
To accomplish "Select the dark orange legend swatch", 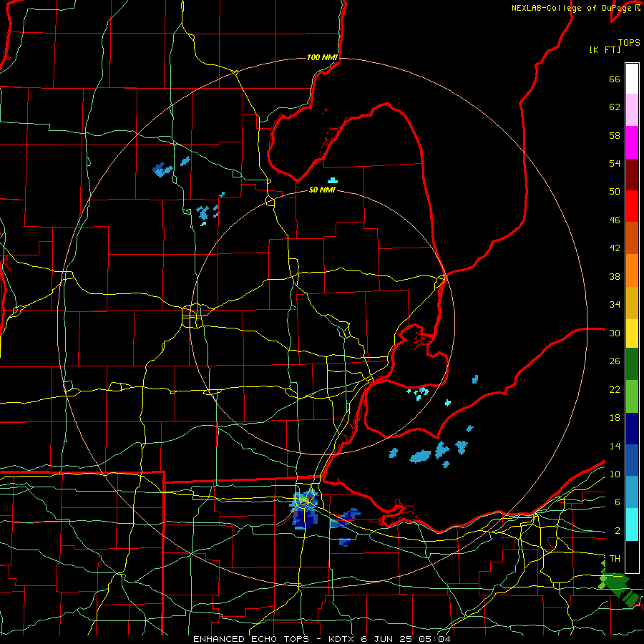I will 632,238.
